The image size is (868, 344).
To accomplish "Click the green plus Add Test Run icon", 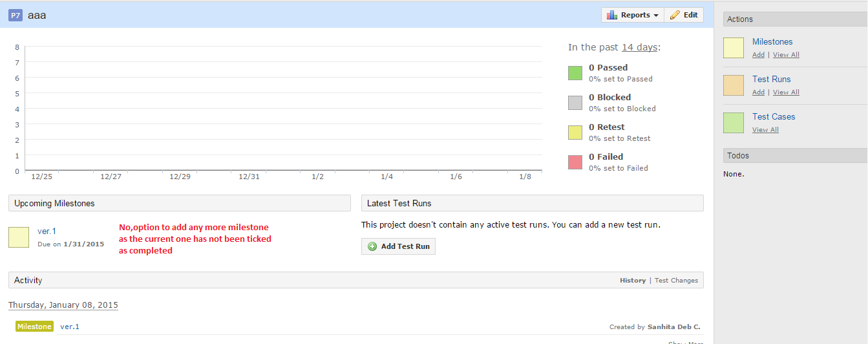I will point(372,246).
